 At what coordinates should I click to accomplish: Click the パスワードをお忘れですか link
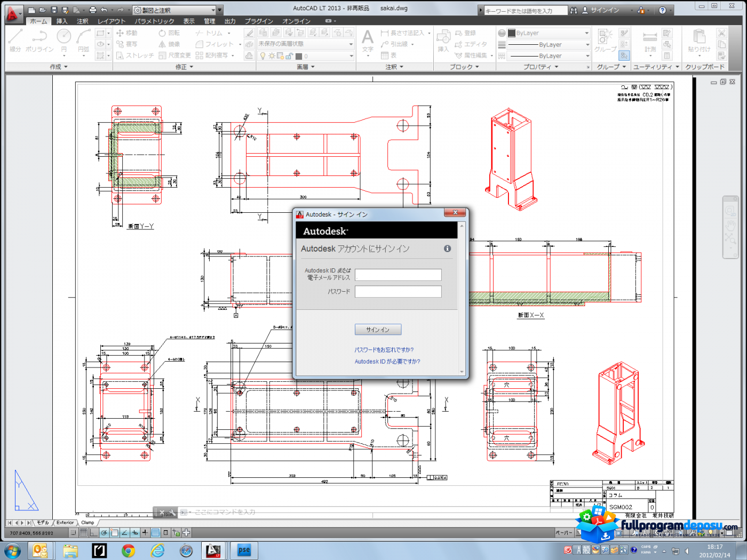(x=384, y=350)
